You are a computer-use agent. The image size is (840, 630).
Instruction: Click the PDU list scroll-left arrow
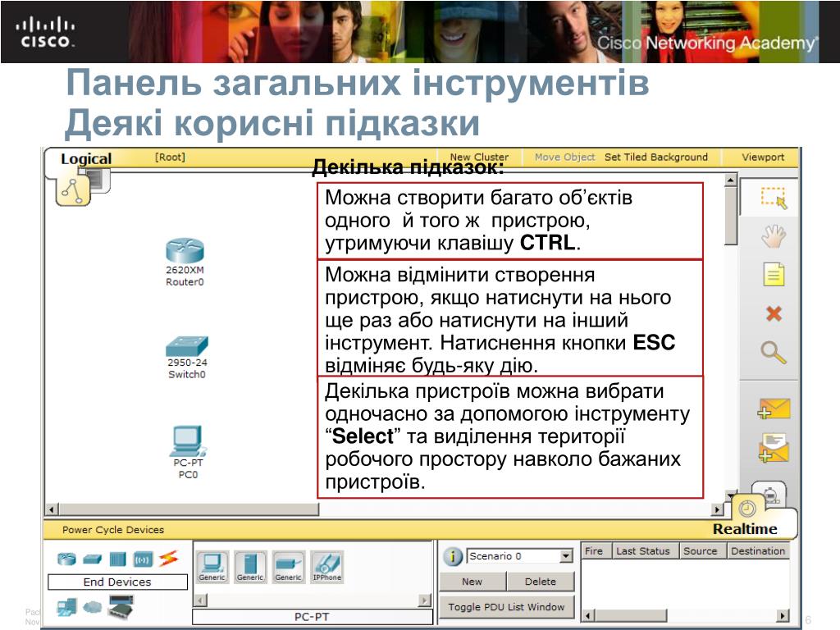pos(588,615)
